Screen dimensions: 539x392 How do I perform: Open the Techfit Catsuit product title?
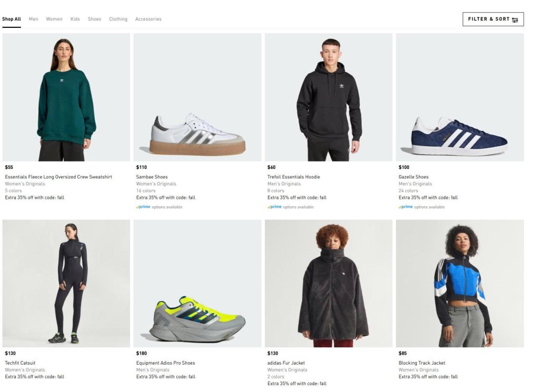click(x=19, y=363)
